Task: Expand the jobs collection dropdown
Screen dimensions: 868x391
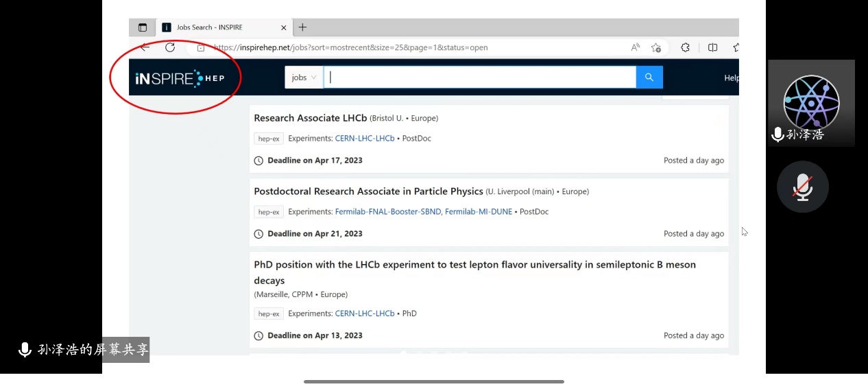Action: tap(304, 78)
